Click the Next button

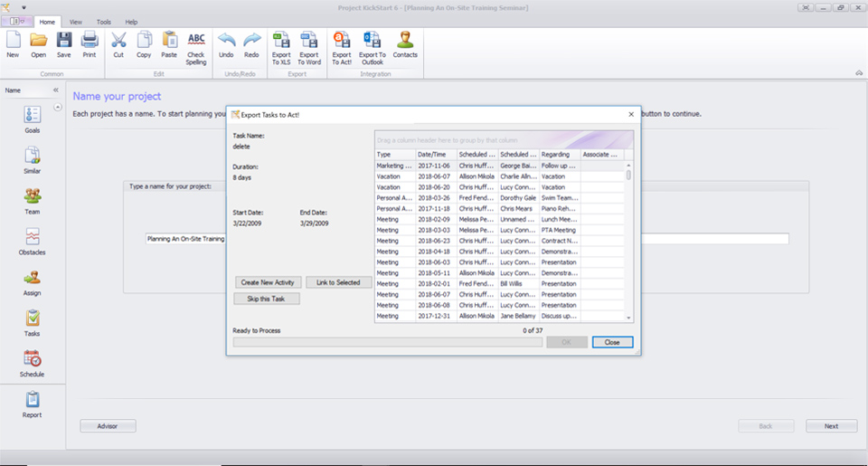tap(832, 426)
